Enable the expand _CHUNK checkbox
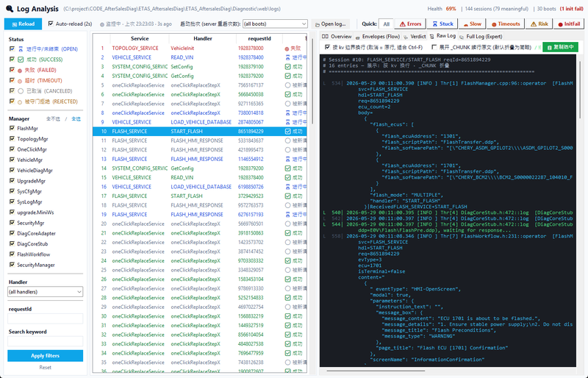Screen dimensions: 588x378 pyautogui.click(x=434, y=47)
